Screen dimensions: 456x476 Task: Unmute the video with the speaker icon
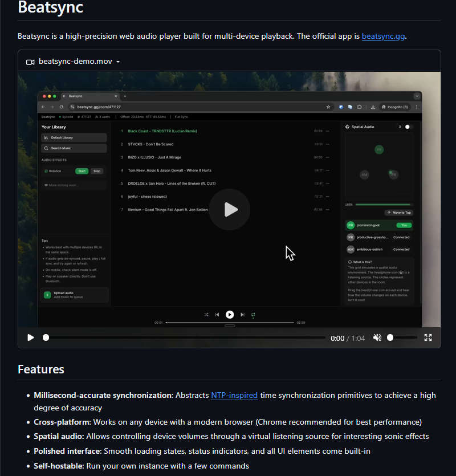click(x=377, y=337)
